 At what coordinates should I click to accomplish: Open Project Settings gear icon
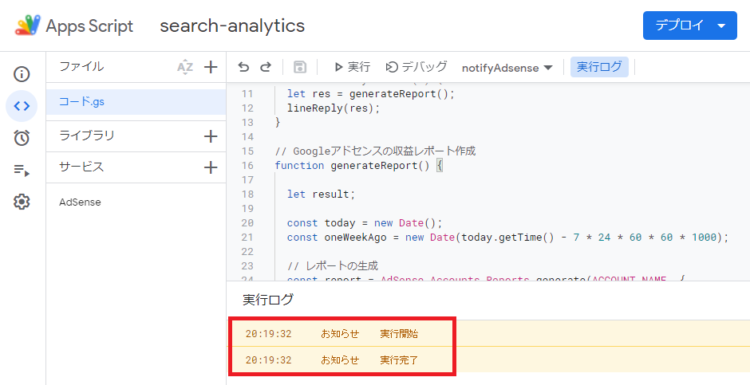(x=22, y=202)
